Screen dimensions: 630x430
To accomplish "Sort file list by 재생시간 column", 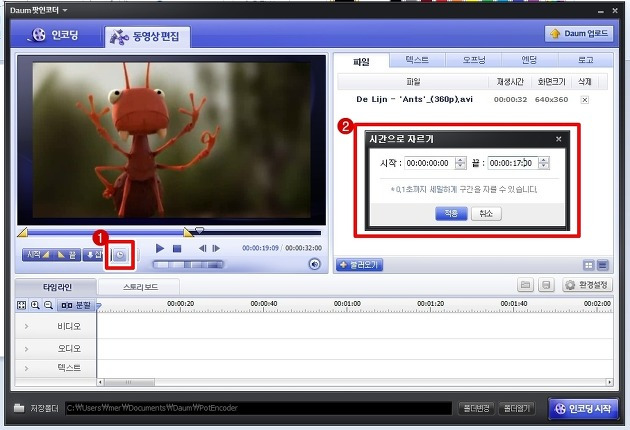I will 510,82.
